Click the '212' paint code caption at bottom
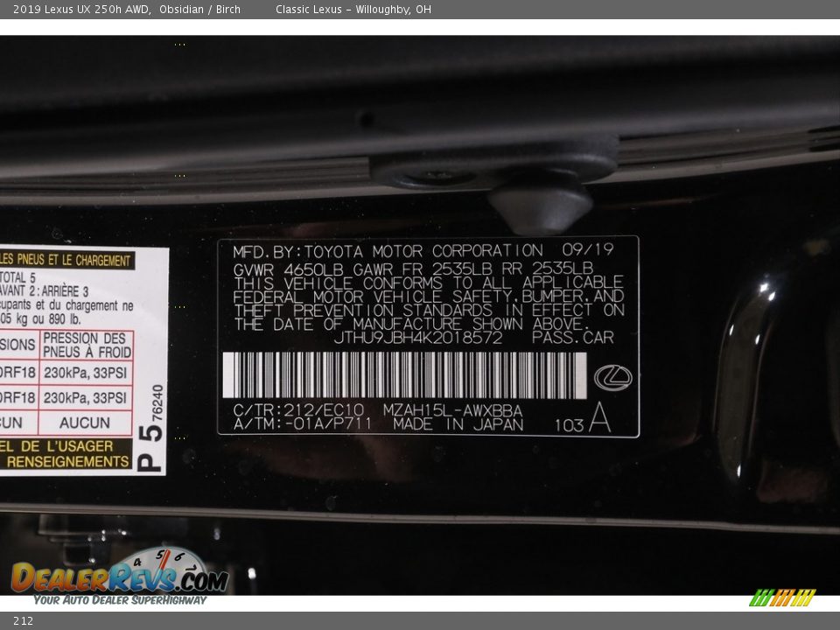The image size is (840, 630). coord(23,621)
